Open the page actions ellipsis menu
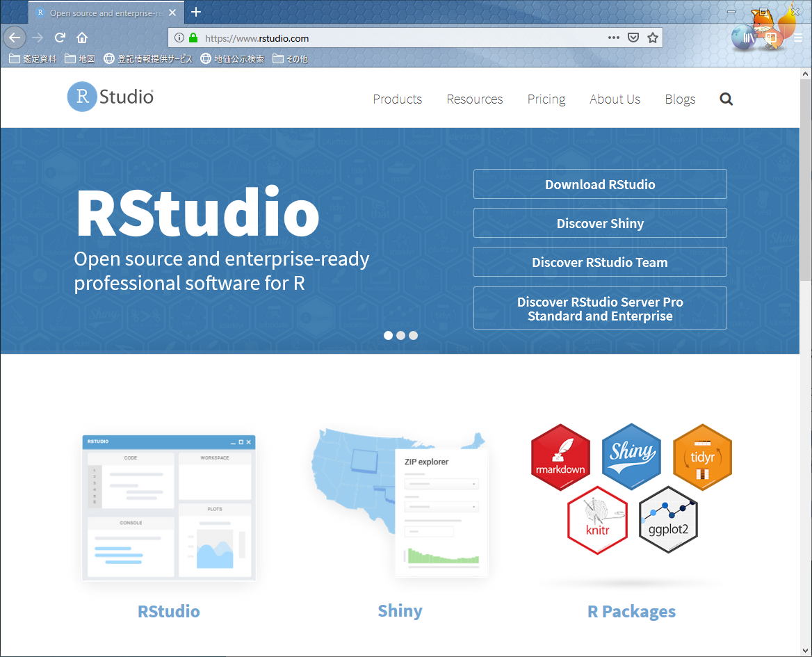Image resolution: width=812 pixels, height=657 pixels. 613,38
